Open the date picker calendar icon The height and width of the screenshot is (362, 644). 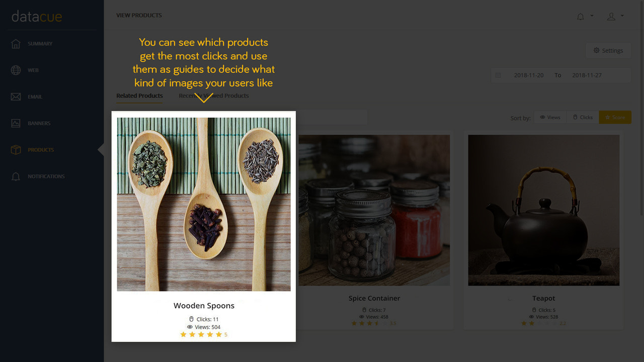(x=499, y=75)
